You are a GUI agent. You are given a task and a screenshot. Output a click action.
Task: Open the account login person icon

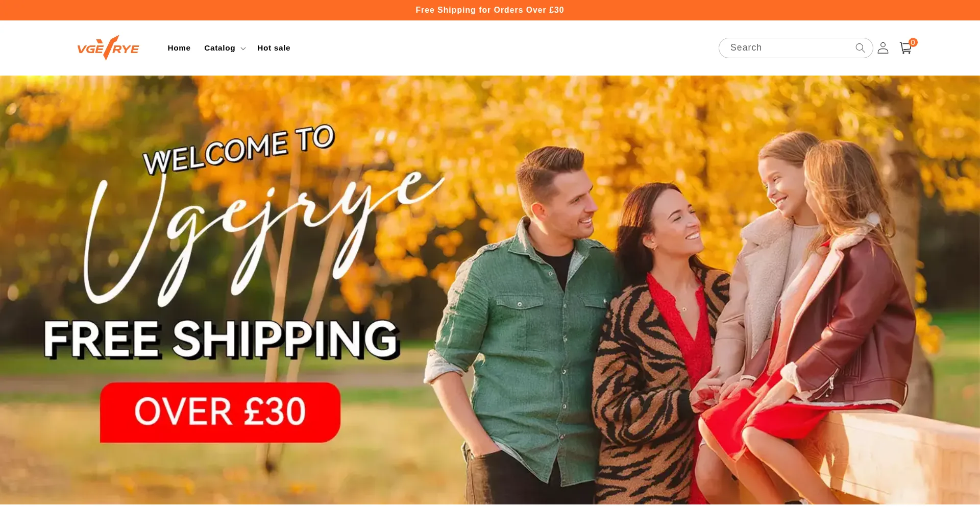pyautogui.click(x=883, y=48)
